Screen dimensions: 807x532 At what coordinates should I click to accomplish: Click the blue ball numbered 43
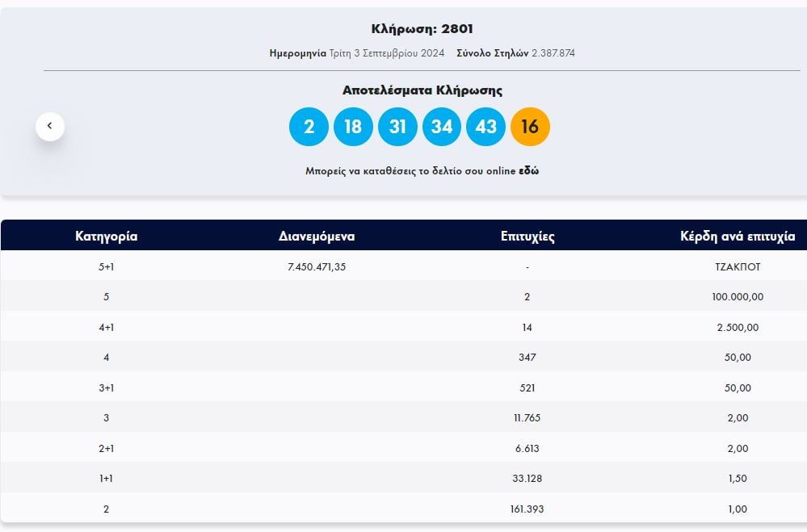(486, 127)
